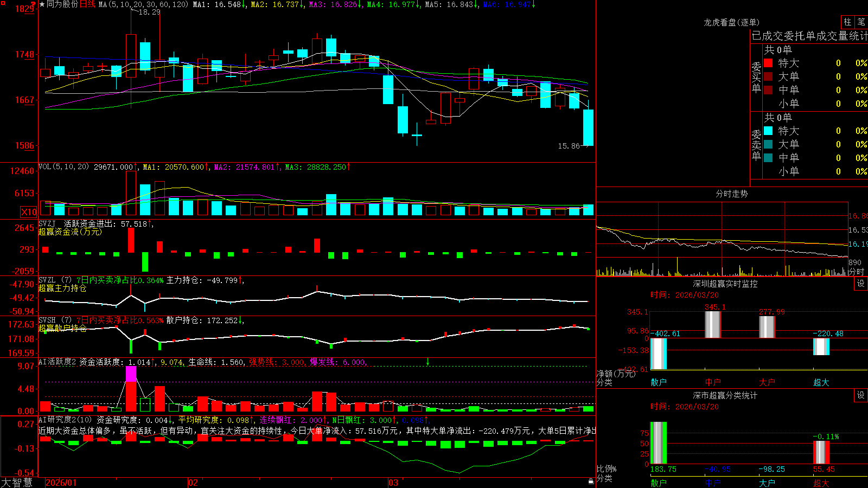Select the SVZL (7) indicator label
868x488 pixels.
[x=55, y=280]
